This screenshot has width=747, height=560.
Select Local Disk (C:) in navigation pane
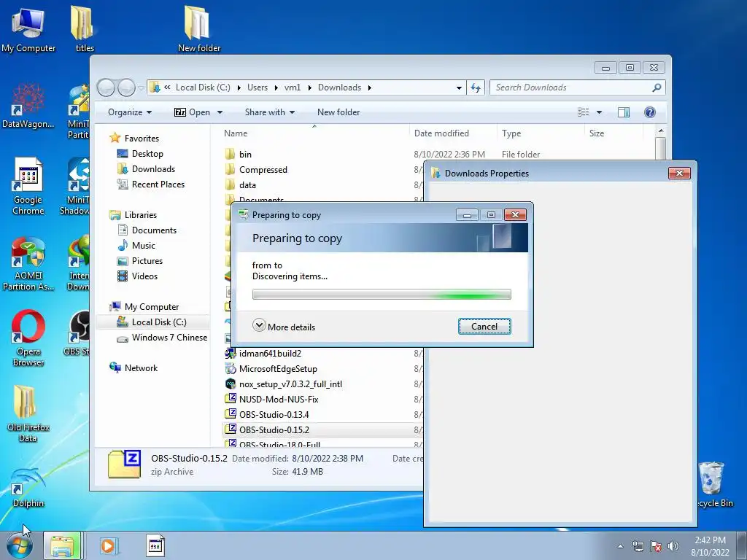[152, 322]
